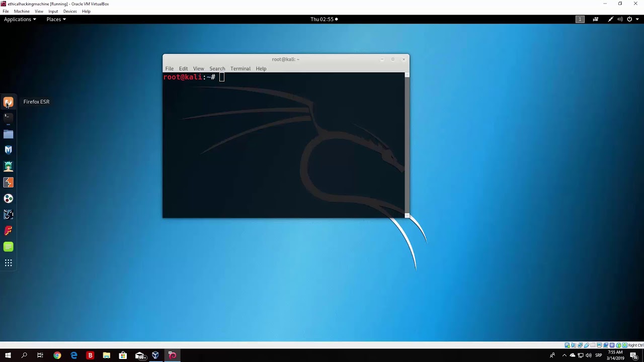Launch Armitage from the dock
This screenshot has width=644, height=362.
(8, 166)
